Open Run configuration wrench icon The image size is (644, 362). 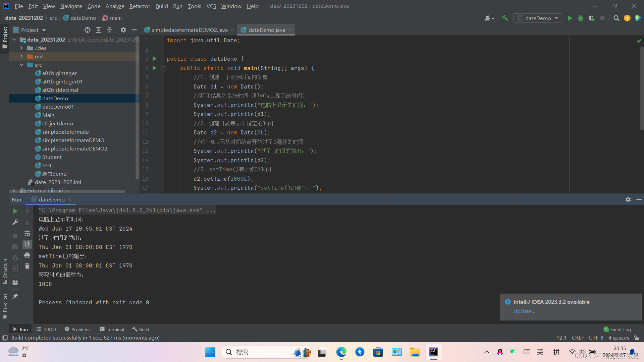[15, 222]
